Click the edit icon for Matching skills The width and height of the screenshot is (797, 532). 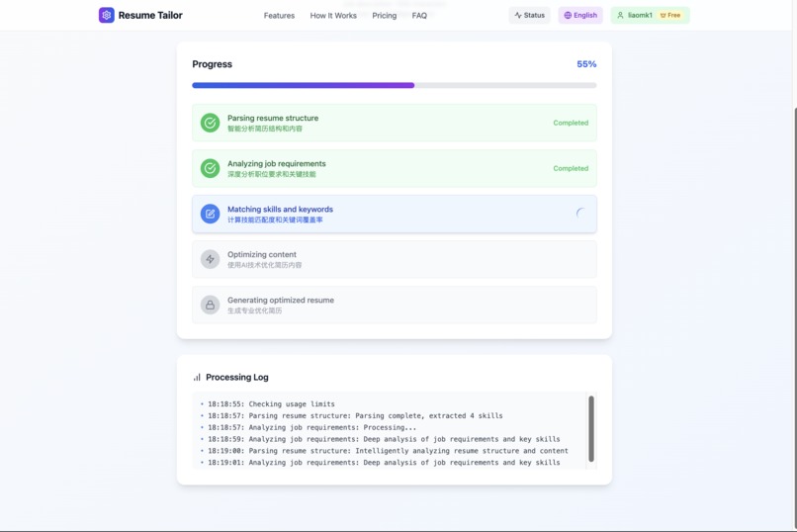pyautogui.click(x=210, y=214)
